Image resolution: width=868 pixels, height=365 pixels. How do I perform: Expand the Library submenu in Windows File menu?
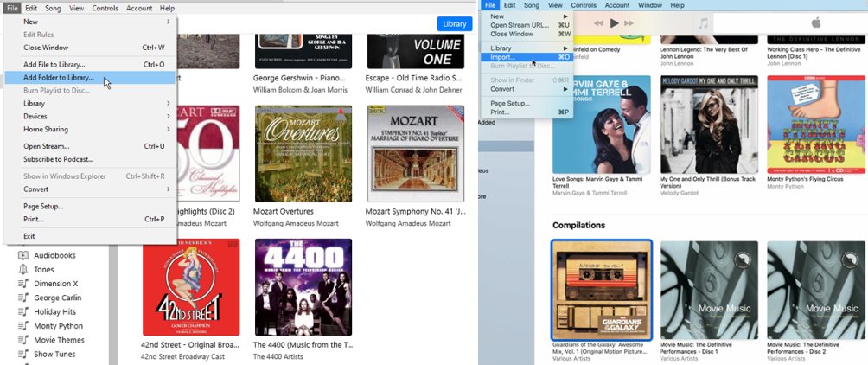pos(169,104)
